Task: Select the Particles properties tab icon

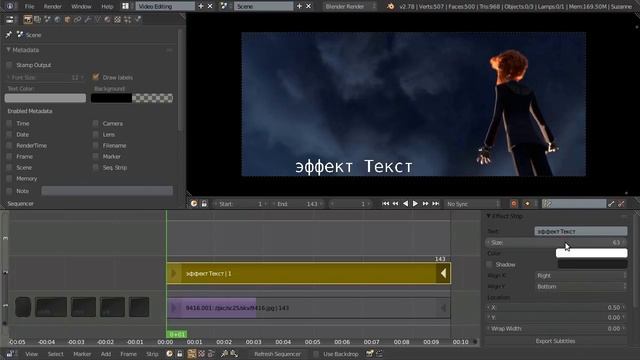Action: [x=127, y=19]
